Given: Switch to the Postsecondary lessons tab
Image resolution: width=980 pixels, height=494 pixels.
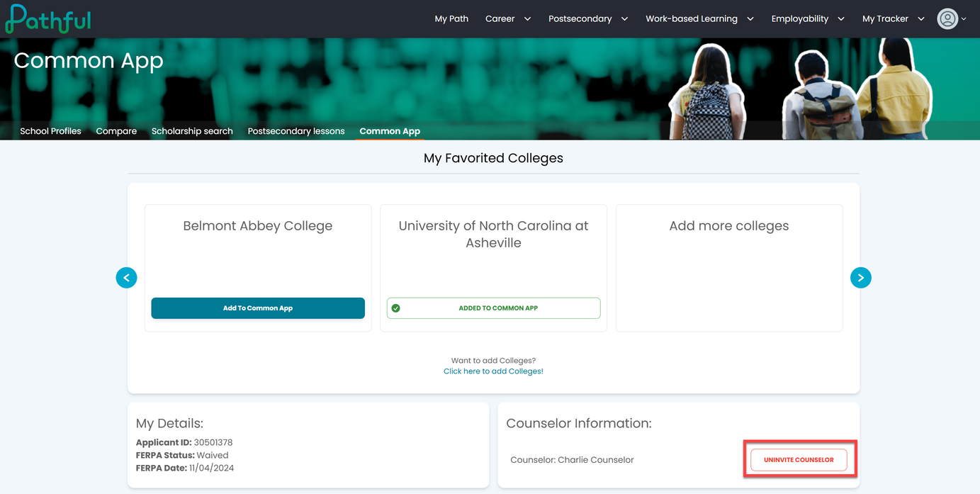Looking at the screenshot, I should coord(296,131).
